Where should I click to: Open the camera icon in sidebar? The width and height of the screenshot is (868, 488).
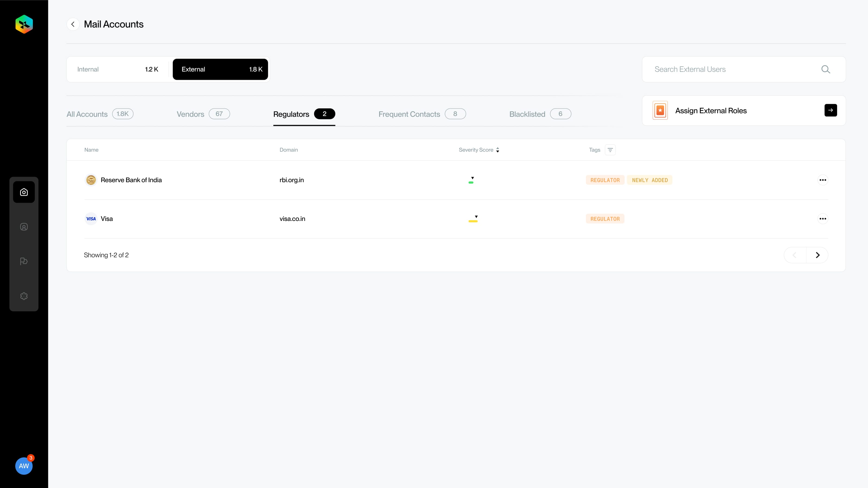click(x=24, y=192)
